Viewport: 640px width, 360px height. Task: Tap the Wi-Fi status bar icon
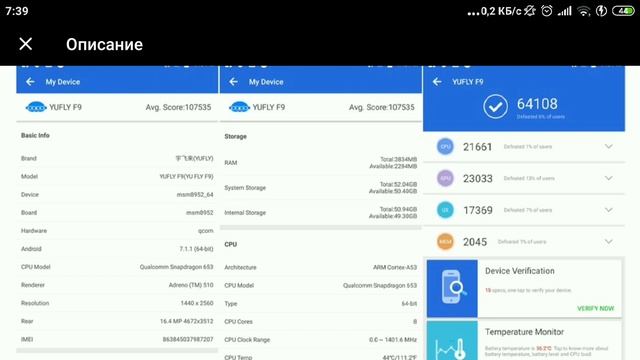tap(584, 11)
